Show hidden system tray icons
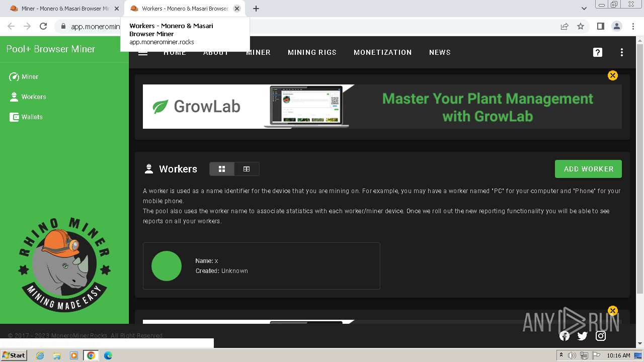The width and height of the screenshot is (644, 362). [561, 355]
